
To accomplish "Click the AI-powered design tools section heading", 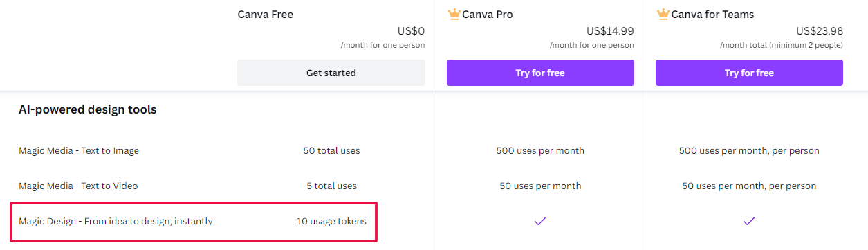I will (x=88, y=109).
